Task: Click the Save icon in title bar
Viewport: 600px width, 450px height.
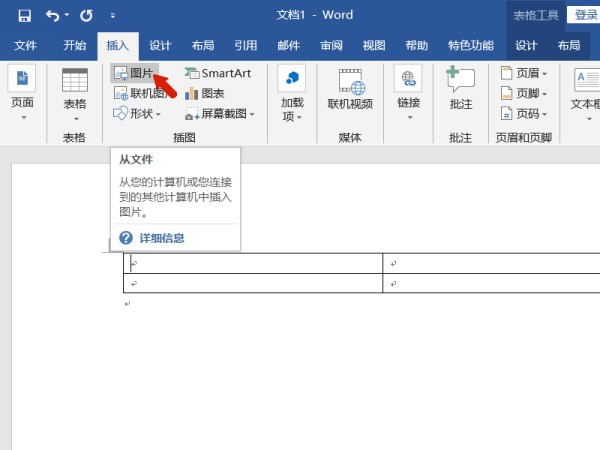Action: (x=24, y=16)
